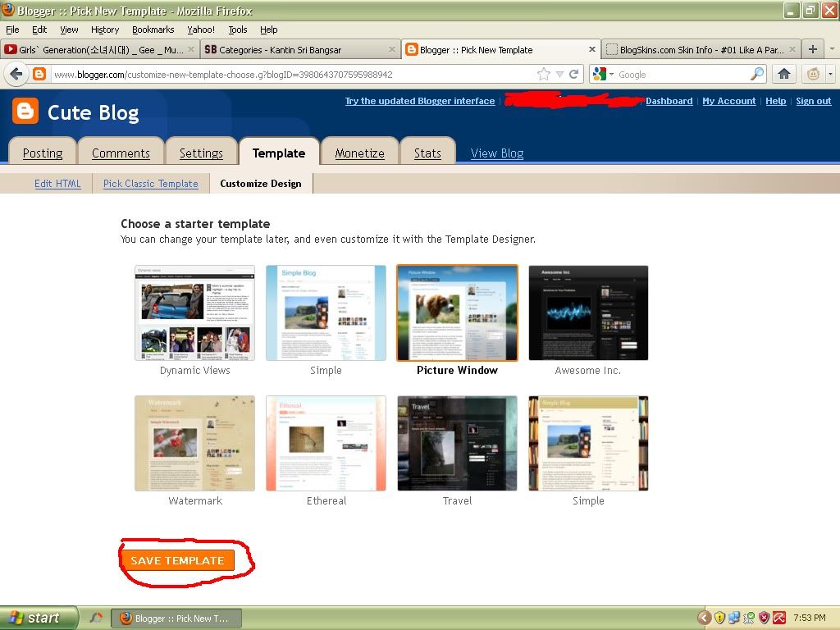Click the Windows Start button
Image resolution: width=840 pixels, height=630 pixels.
pyautogui.click(x=39, y=618)
